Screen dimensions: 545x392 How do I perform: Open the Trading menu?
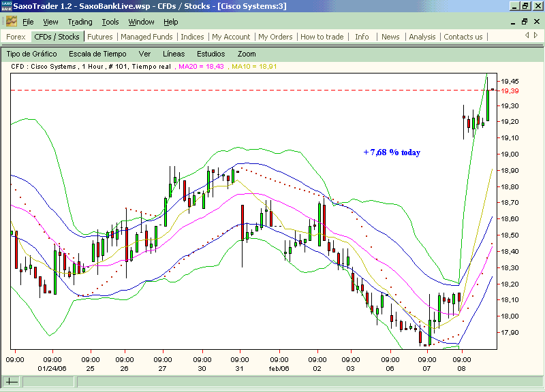(80, 22)
